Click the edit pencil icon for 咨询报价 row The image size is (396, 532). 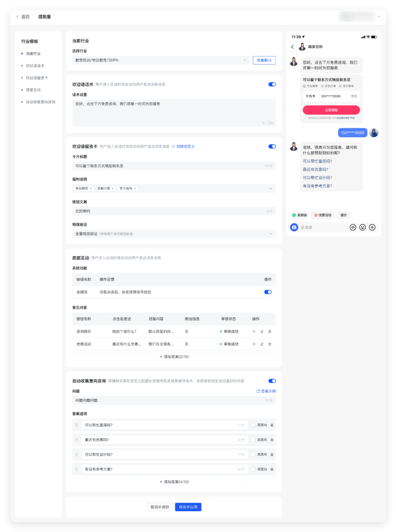pos(262,331)
